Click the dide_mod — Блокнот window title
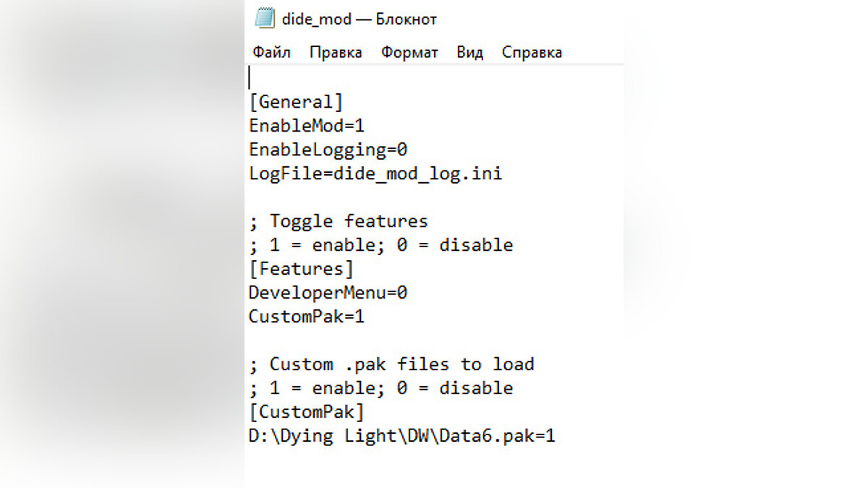 click(x=359, y=20)
